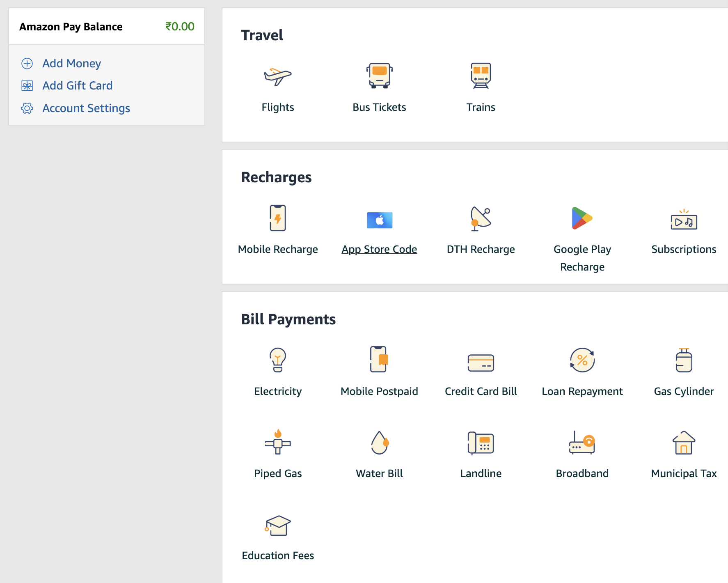Viewport: 728px width, 583px height.
Task: Click the Piped Gas label
Action: click(x=278, y=473)
